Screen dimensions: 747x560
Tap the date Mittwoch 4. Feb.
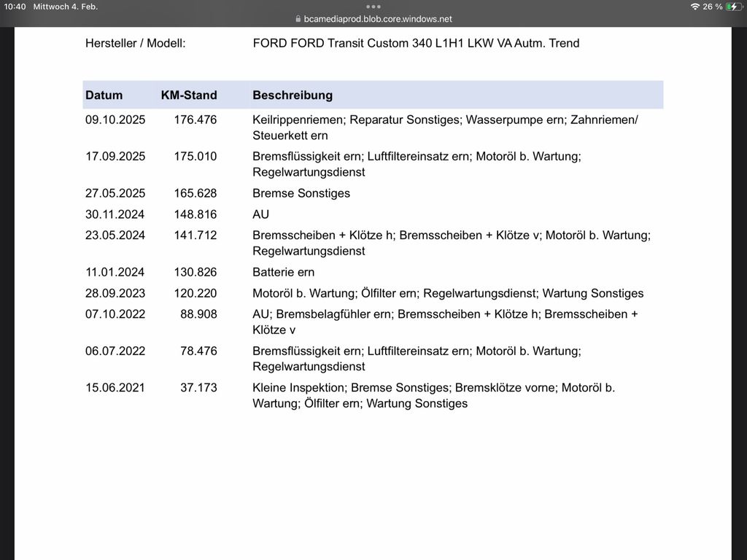(x=66, y=7)
